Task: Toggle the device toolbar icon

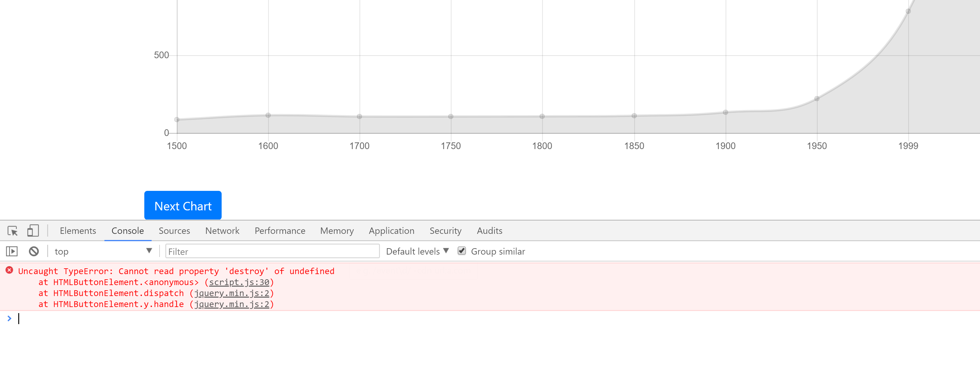Action: pyautogui.click(x=33, y=230)
